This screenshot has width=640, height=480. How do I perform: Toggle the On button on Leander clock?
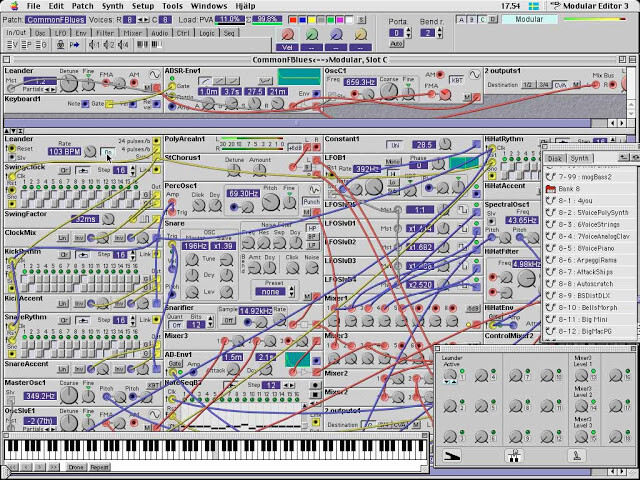point(108,152)
